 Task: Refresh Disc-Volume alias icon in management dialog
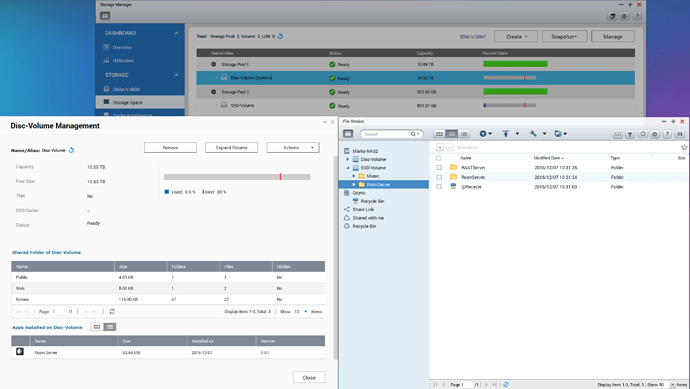click(71, 150)
